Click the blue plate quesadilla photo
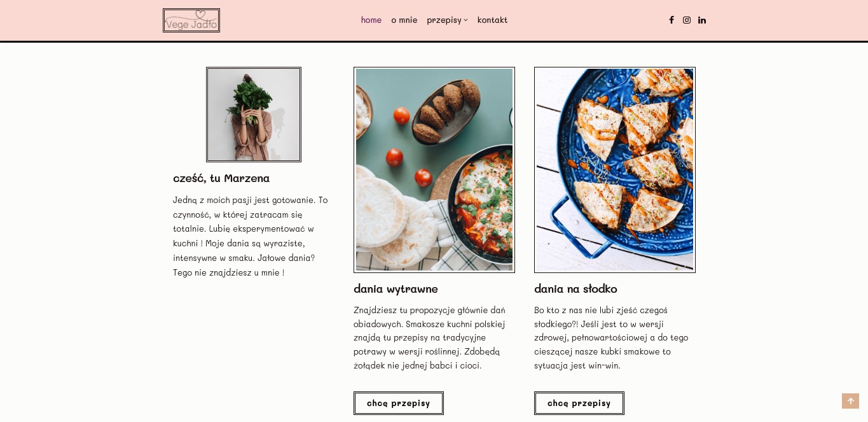868x422 pixels. (615, 170)
